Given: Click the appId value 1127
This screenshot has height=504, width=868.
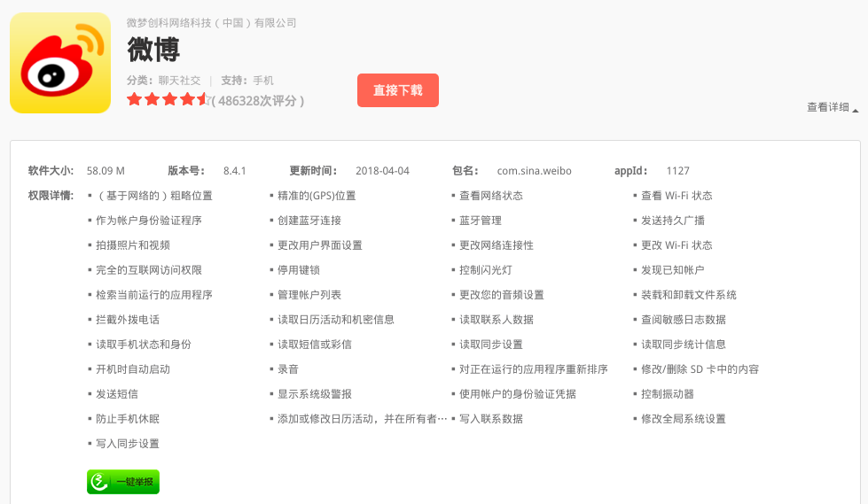Looking at the screenshot, I should 678,171.
